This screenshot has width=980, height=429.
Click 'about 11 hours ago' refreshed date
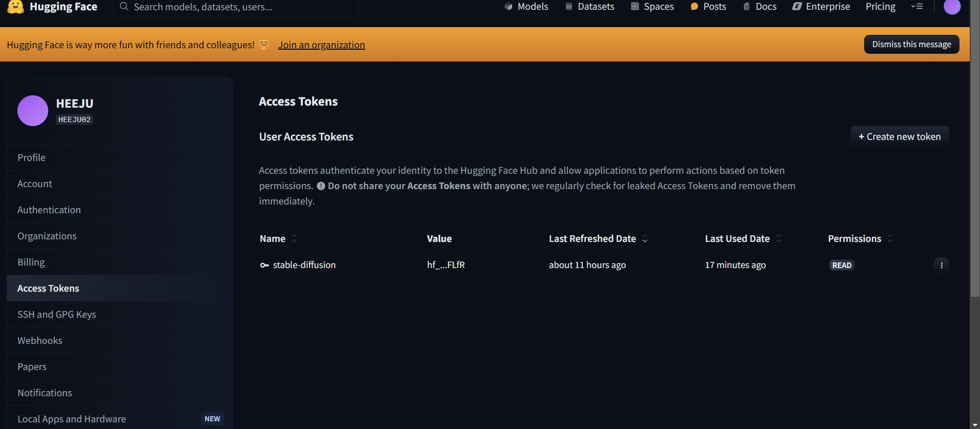(587, 265)
